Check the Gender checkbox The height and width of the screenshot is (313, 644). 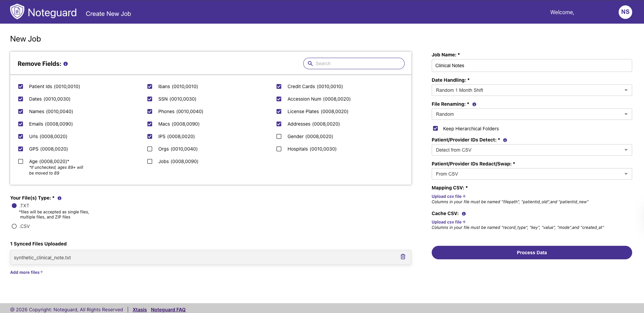click(x=279, y=136)
